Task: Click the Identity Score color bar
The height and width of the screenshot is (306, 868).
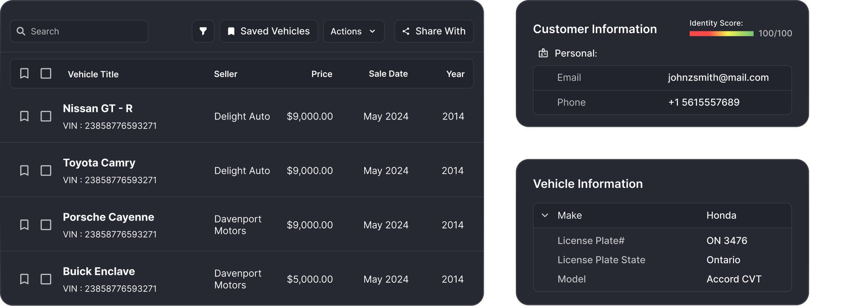Action: [721, 33]
